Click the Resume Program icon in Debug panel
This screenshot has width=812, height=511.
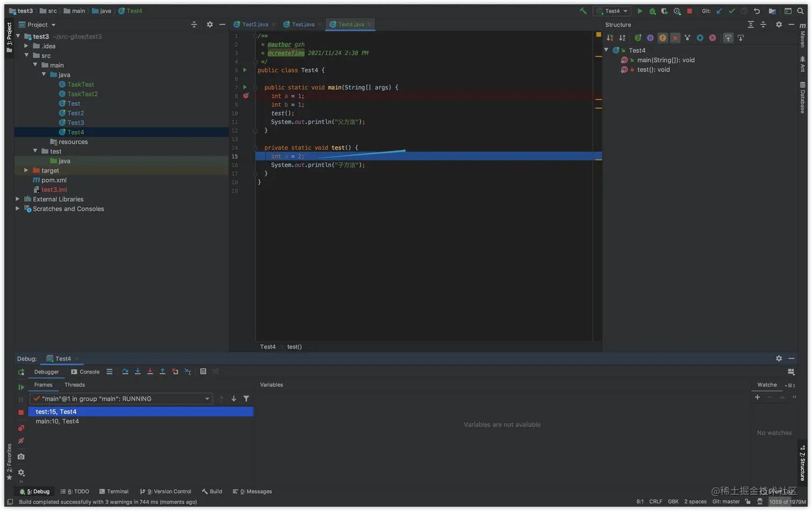pyautogui.click(x=21, y=387)
